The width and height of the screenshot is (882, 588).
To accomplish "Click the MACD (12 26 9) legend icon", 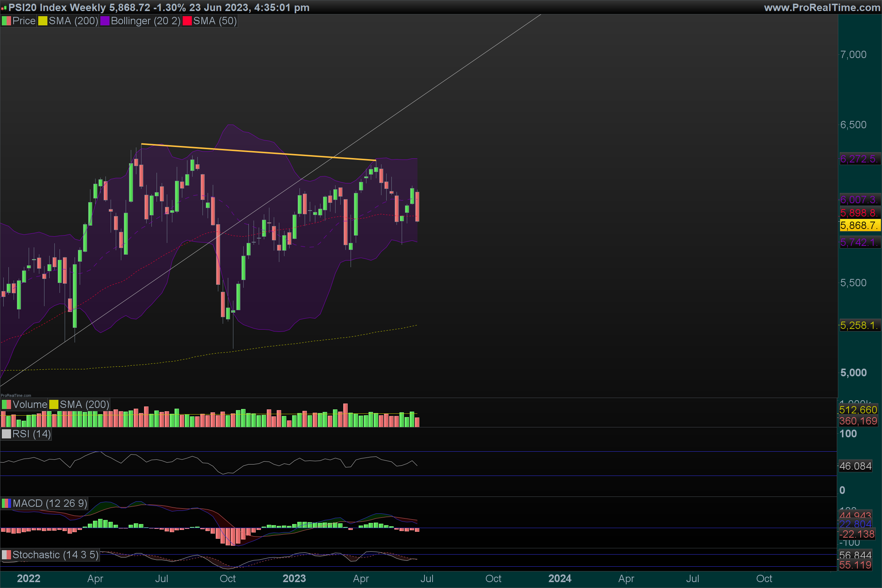I will pos(6,503).
